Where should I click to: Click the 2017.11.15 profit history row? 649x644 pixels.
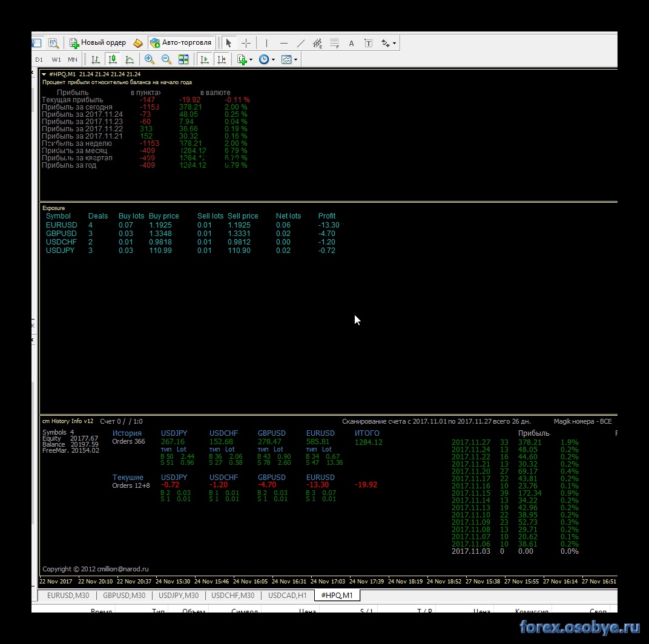click(x=515, y=493)
